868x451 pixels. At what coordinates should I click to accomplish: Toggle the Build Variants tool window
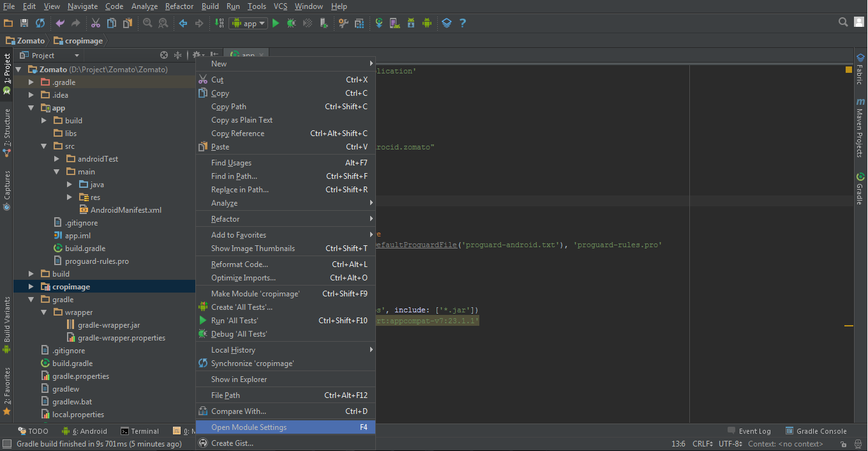coord(6,325)
